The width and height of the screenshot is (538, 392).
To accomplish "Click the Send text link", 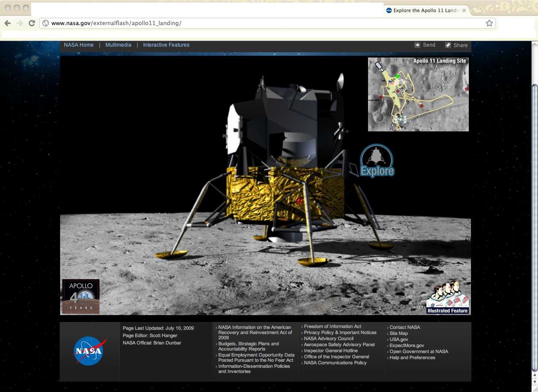I will tap(429, 45).
